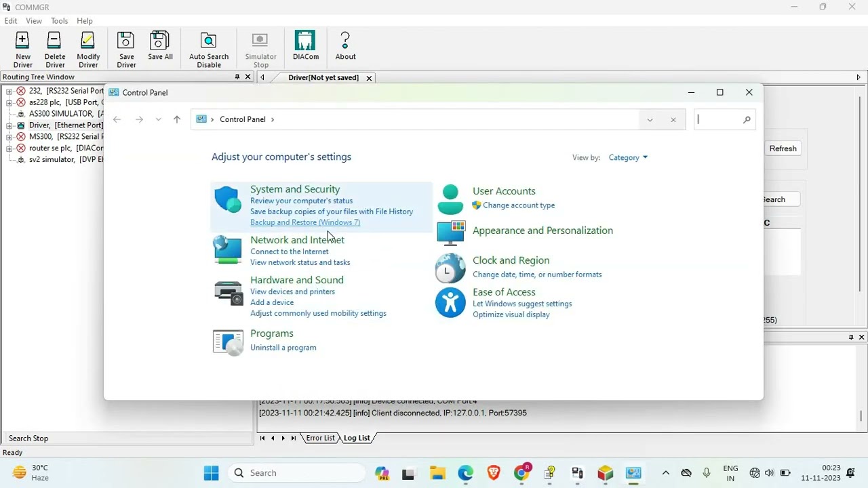Viewport: 868px width, 488px height.
Task: Click the Modify Driver toolbar icon
Action: (x=88, y=49)
